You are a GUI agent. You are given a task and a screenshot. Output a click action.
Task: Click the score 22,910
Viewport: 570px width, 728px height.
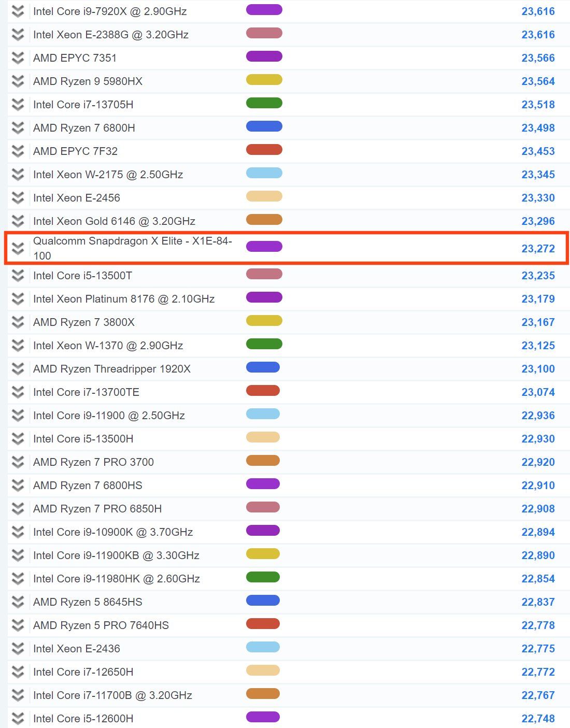(538, 486)
